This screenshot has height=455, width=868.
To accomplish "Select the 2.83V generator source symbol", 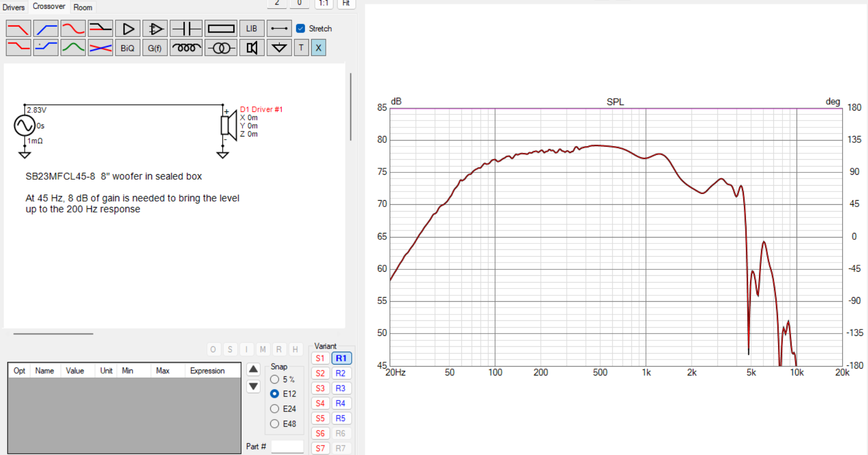I will (x=25, y=126).
